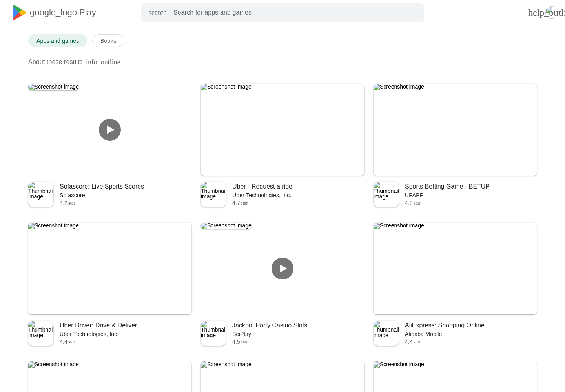Click the 4.3 star rating for BETUP
Image resolution: width=565 pixels, height=392 pixels.
413,203
